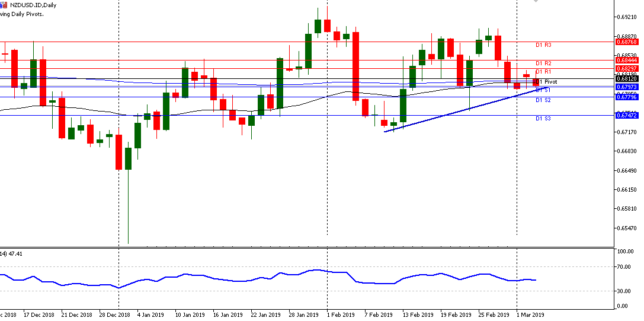This screenshot has width=644, height=321.
Task: Click the one-click trading icon beside NZDUSD.ID
Action: 4,4
